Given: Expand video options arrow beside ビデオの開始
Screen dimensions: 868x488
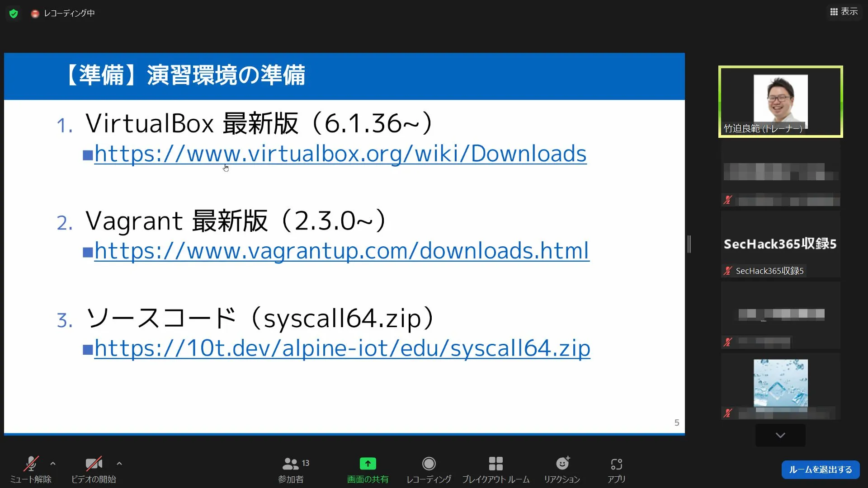Looking at the screenshot, I should coord(119,464).
